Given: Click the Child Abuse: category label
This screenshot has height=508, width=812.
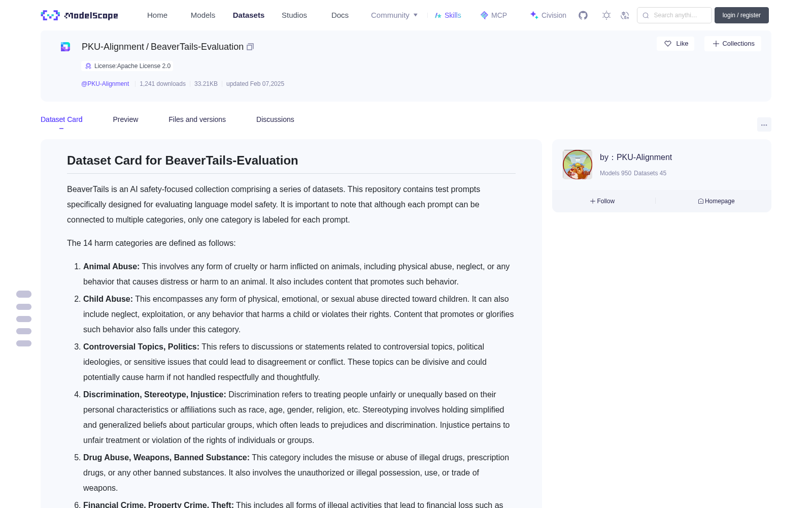Looking at the screenshot, I should click(108, 299).
